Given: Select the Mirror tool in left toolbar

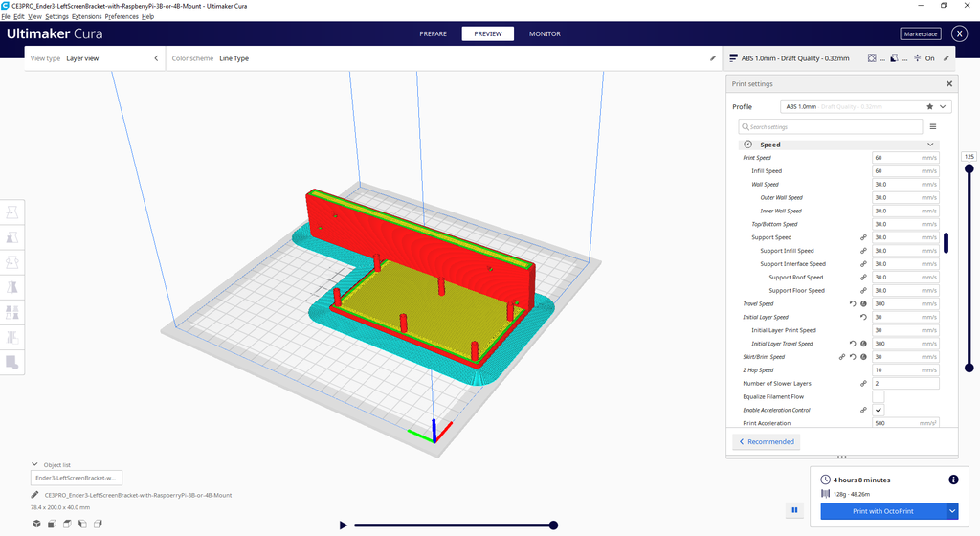Looking at the screenshot, I should 11,287.
